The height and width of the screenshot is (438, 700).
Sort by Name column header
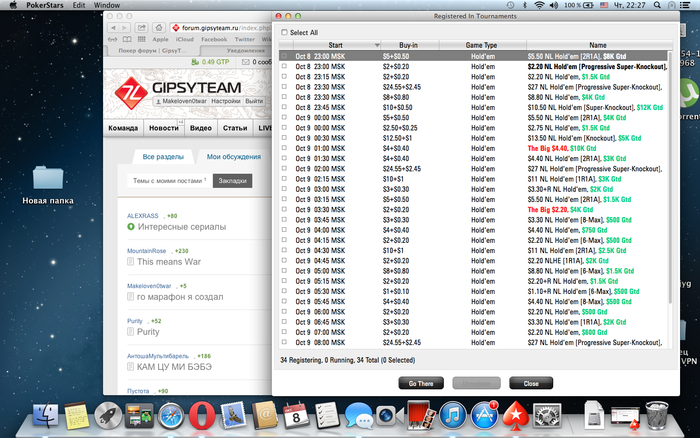(x=599, y=45)
